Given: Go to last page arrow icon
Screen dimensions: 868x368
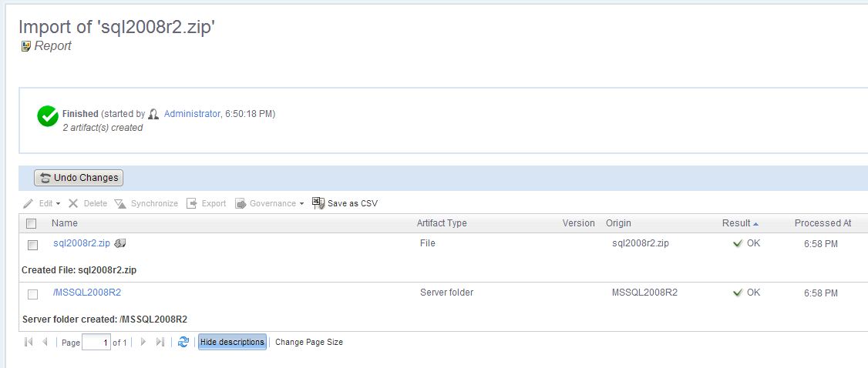Looking at the screenshot, I should point(160,342).
